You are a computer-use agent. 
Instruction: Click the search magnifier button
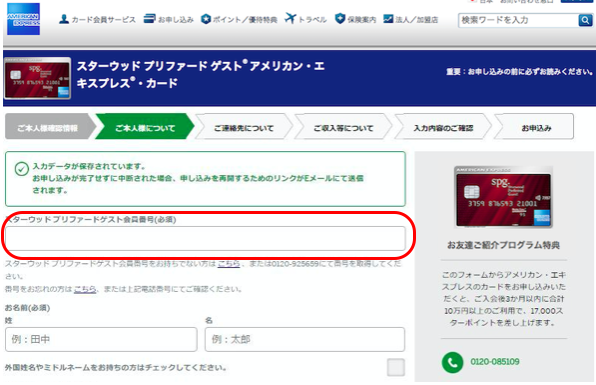585,20
